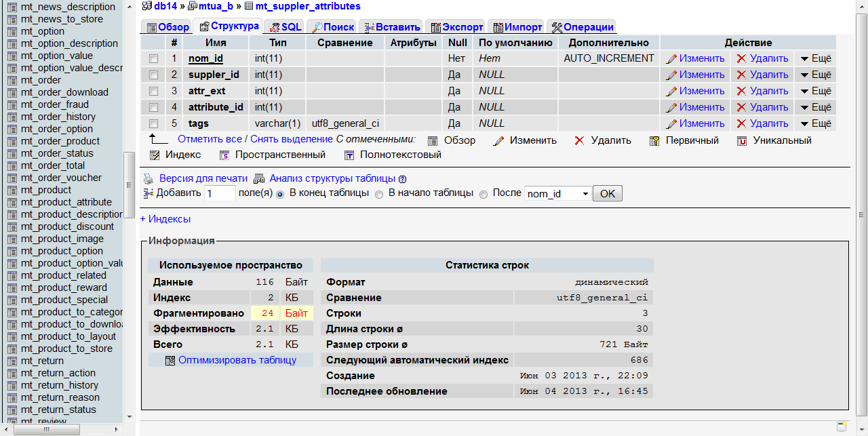868x436 pixels.
Task: Click printer icon for Версия для печати
Action: (x=149, y=179)
